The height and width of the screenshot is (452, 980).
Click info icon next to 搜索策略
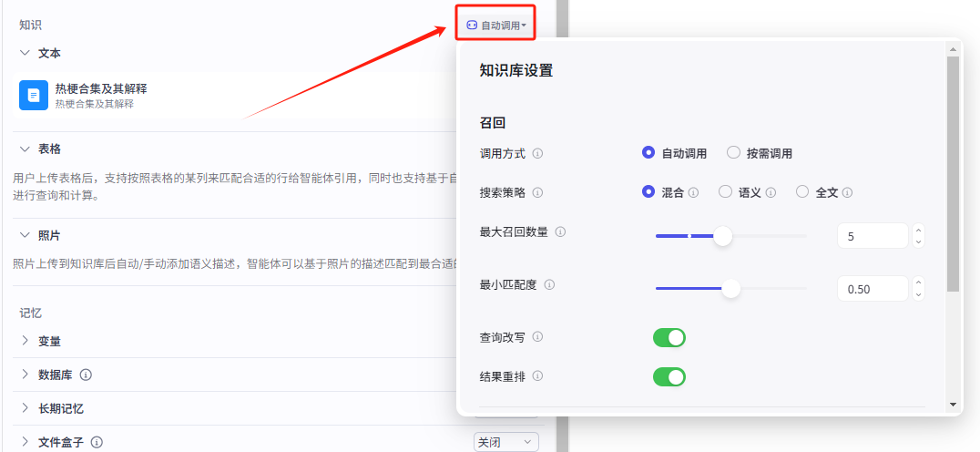537,192
